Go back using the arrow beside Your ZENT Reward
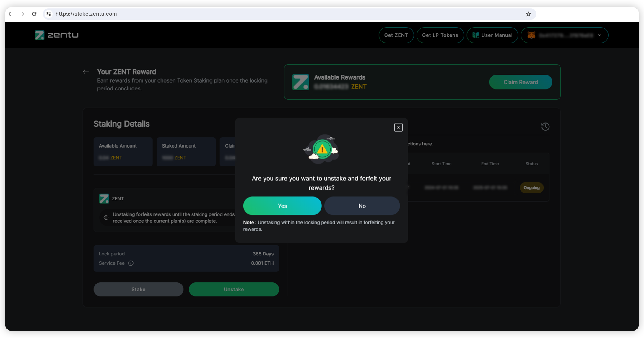Image resolution: width=644 pixels, height=338 pixels. coord(86,72)
